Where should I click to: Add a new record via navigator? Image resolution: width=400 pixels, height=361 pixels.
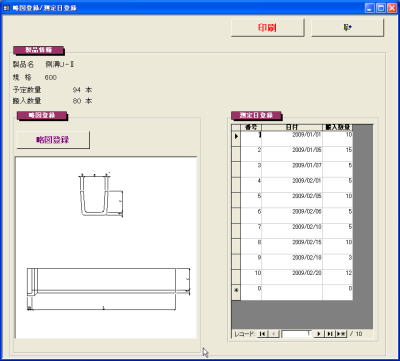(x=341, y=334)
